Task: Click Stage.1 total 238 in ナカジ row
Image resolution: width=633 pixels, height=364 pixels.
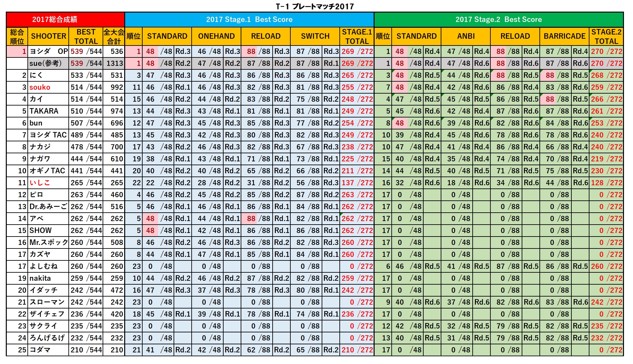Action: tap(348, 147)
